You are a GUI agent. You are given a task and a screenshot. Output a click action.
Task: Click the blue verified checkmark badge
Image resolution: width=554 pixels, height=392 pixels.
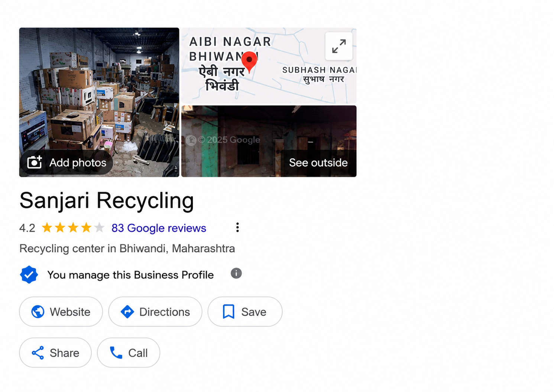coord(29,275)
